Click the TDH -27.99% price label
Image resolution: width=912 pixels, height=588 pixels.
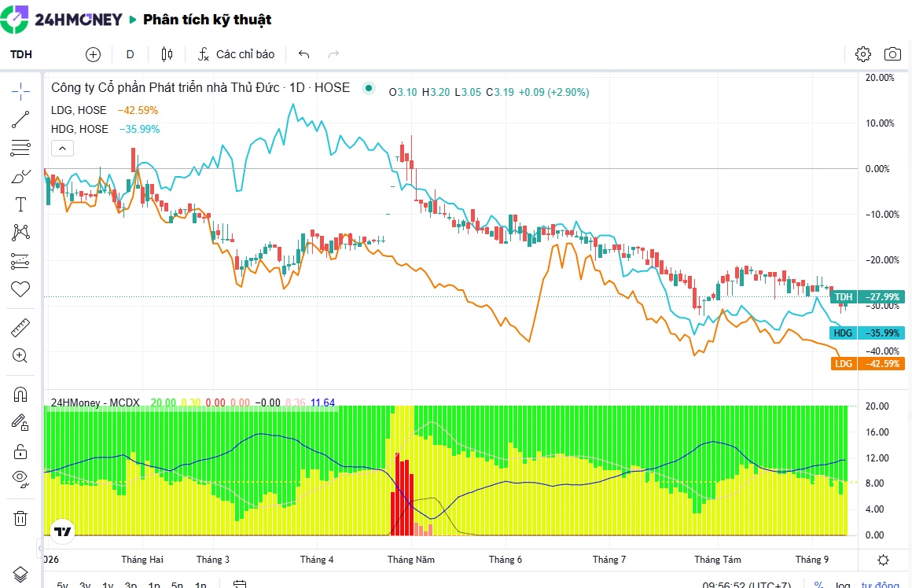[868, 296]
